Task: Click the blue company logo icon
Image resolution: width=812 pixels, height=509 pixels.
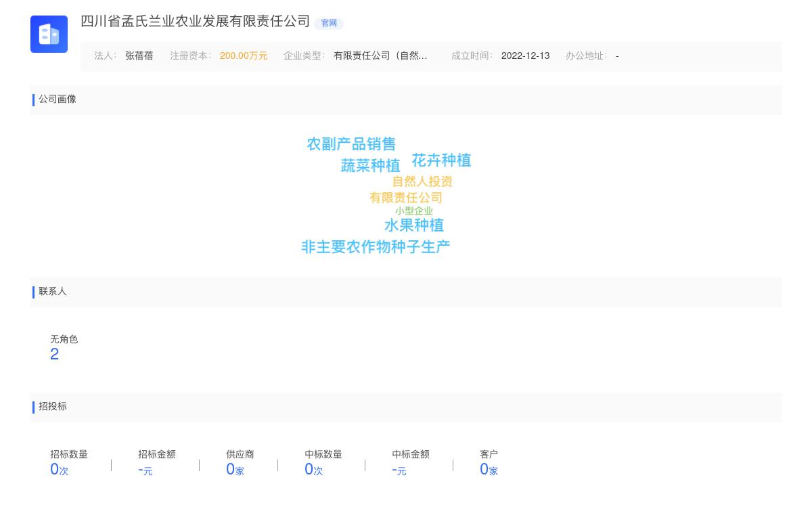Action: (x=49, y=34)
